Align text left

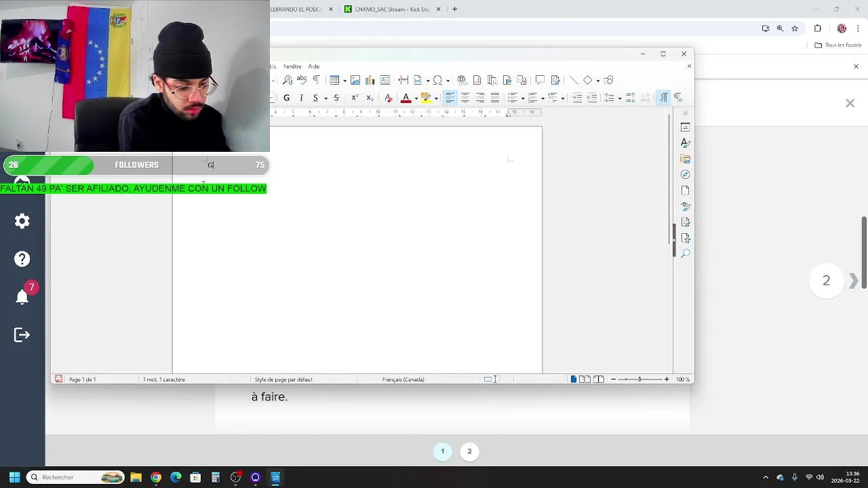tap(450, 98)
